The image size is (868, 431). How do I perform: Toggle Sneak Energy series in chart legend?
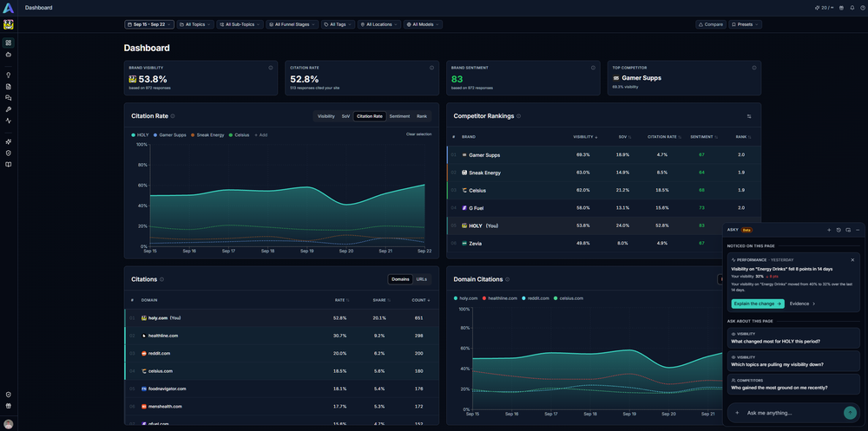click(207, 134)
